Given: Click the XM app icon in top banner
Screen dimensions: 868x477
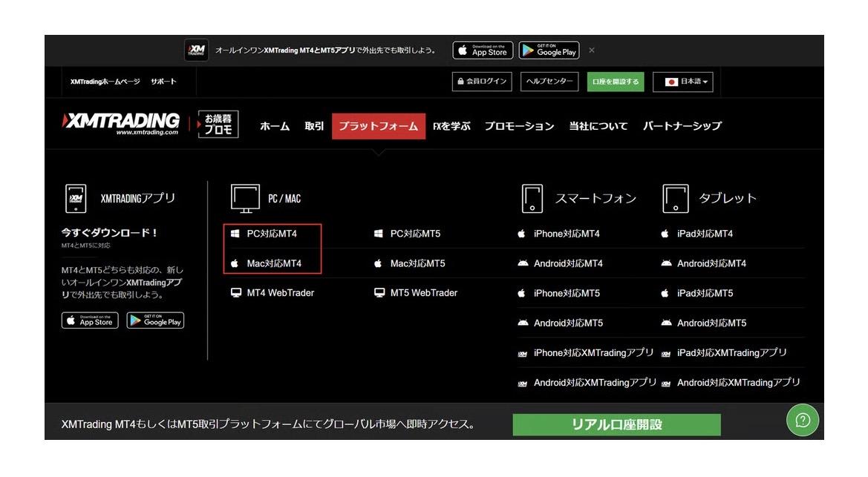Looking at the screenshot, I should coord(197,50).
